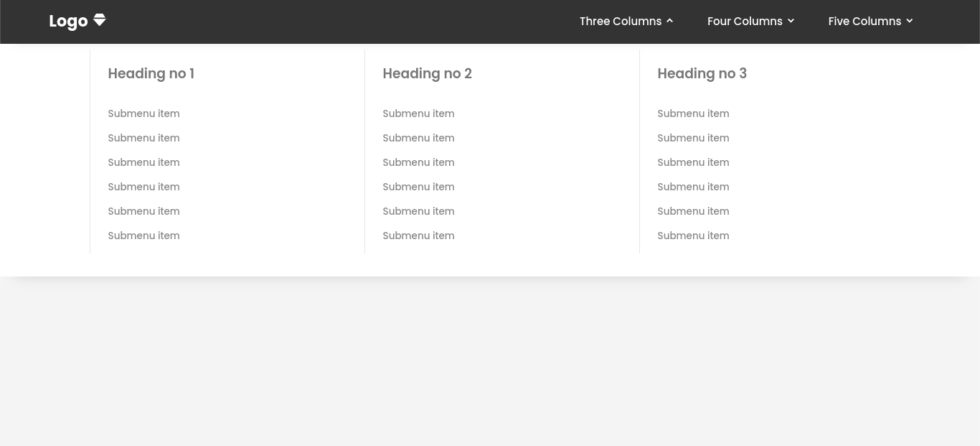Expand the chevron next to Four Columns
980x446 pixels.
[x=791, y=21]
